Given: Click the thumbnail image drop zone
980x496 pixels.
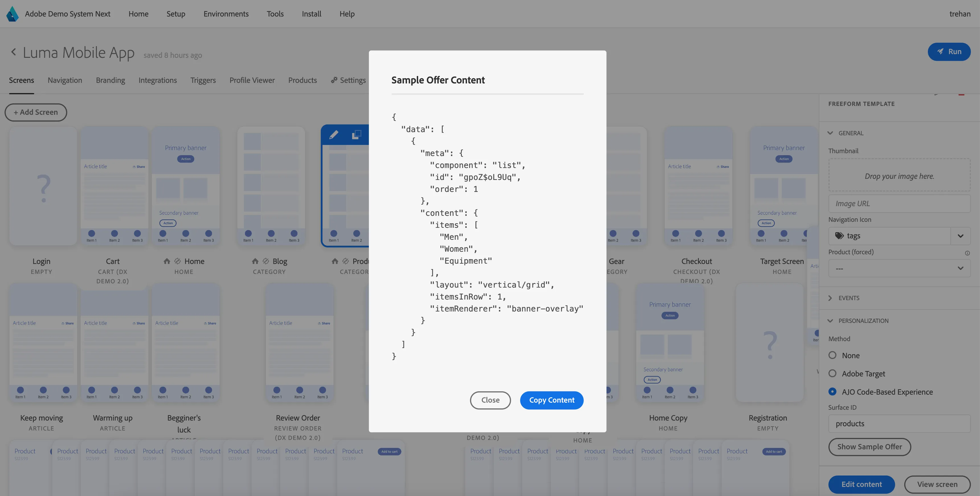Looking at the screenshot, I should tap(899, 175).
